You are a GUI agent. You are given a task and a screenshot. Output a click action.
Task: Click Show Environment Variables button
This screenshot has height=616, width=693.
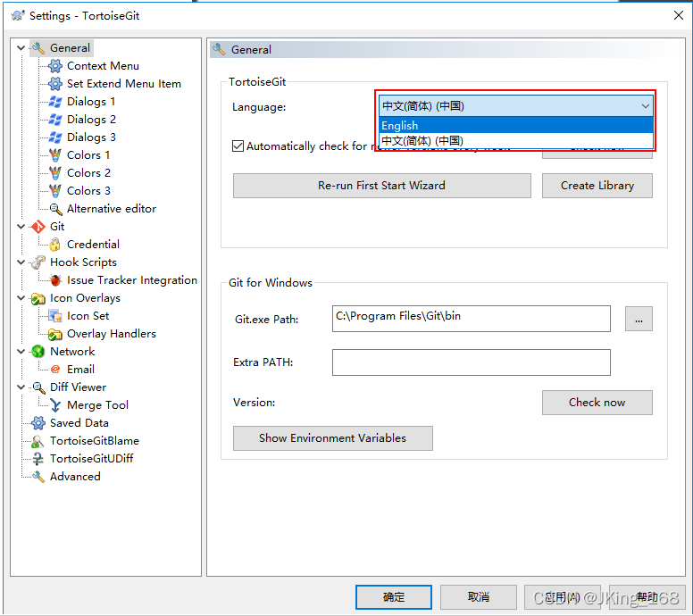tap(333, 438)
